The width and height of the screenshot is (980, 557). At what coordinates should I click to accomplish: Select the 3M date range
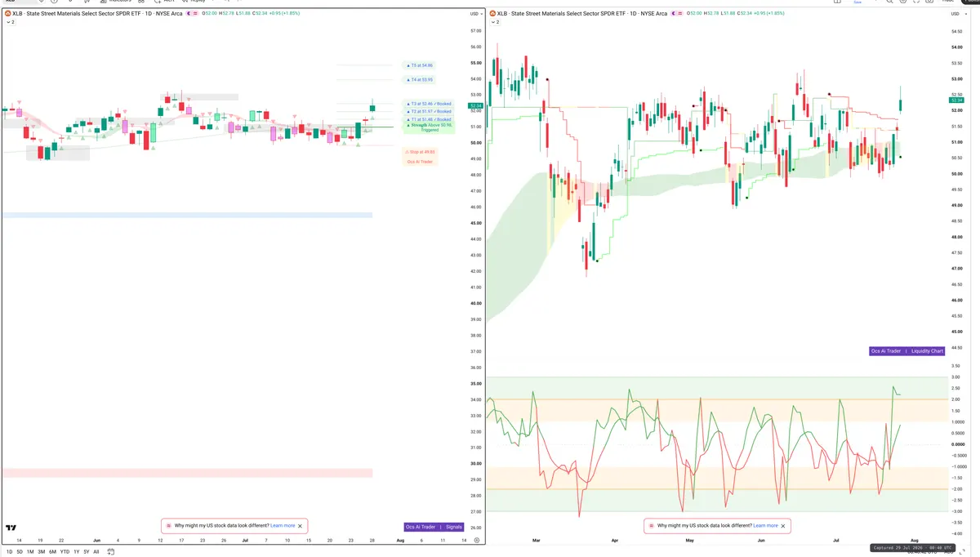point(41,552)
